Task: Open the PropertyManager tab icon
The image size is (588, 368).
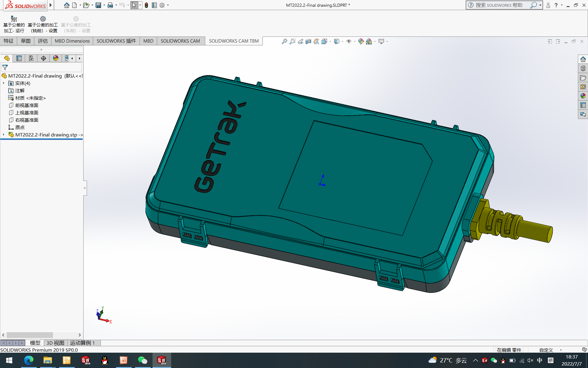Action: click(19, 58)
